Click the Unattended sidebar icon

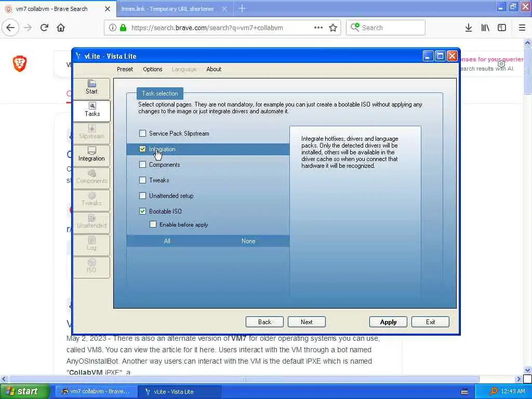(91, 222)
